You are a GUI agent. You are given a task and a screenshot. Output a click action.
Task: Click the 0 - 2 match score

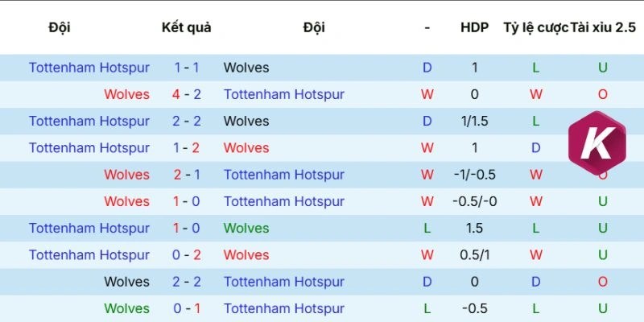187,255
